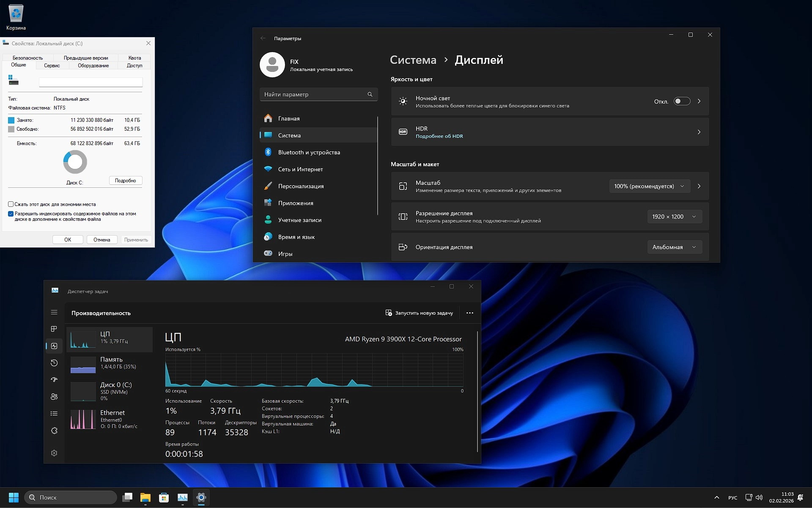Open the Scale 100% dropdown
Image resolution: width=812 pixels, height=508 pixels.
coord(649,186)
